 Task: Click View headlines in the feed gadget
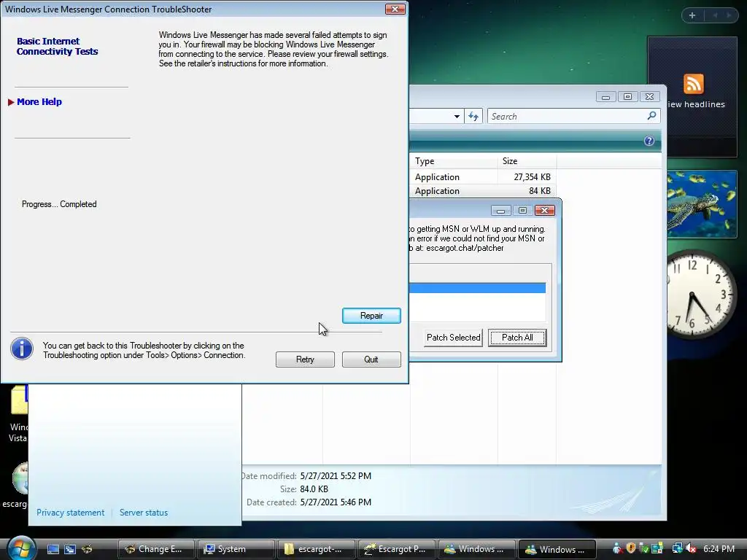click(x=696, y=104)
